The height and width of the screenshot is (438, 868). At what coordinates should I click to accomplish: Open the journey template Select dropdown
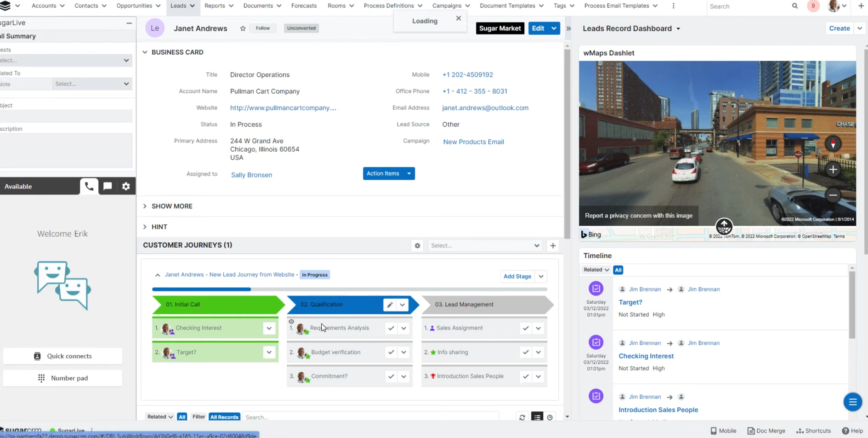(x=485, y=245)
